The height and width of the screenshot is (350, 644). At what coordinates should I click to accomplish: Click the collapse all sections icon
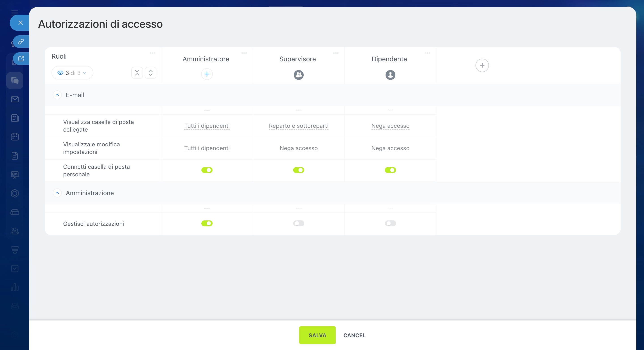137,73
